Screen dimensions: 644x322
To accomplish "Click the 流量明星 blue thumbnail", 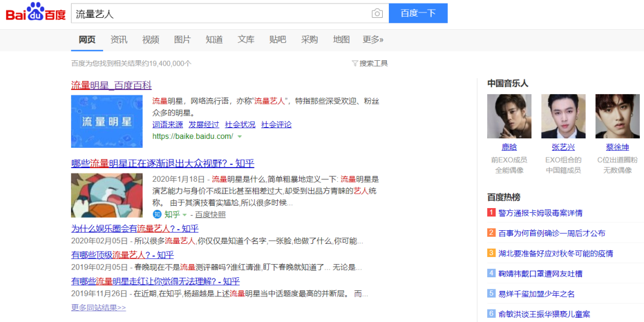I will 107,121.
